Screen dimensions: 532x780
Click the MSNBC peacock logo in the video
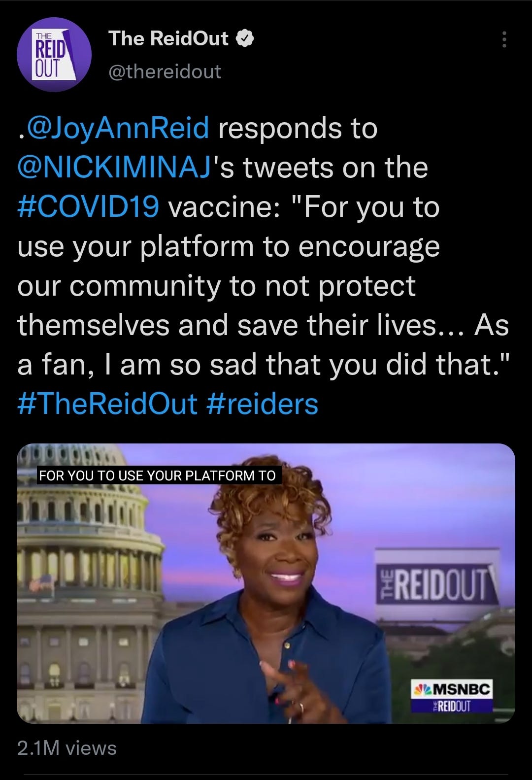[424, 688]
